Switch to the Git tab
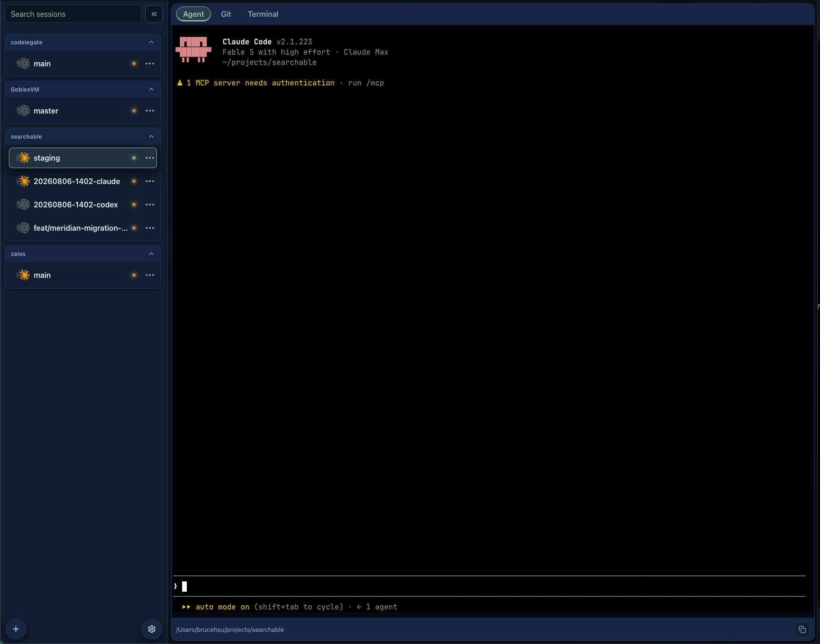 click(226, 14)
